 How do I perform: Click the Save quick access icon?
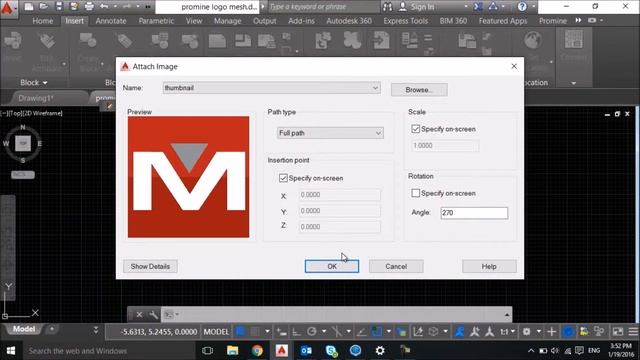59,7
